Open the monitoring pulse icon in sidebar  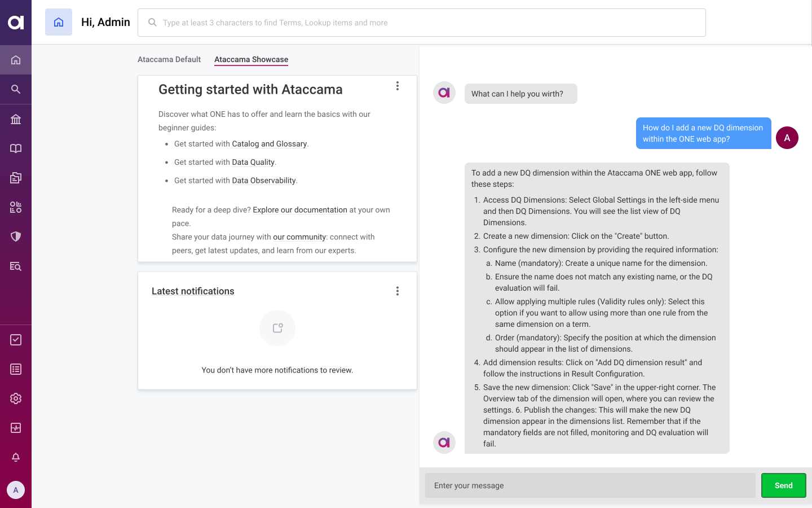[x=16, y=428]
